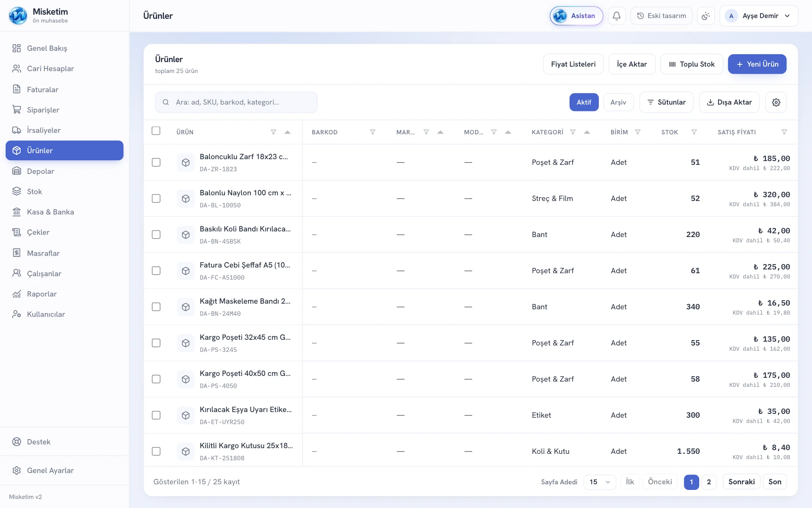Viewport: 812px width, 508px height.
Task: Toggle the select-all checkbox in header
Action: coord(156,131)
